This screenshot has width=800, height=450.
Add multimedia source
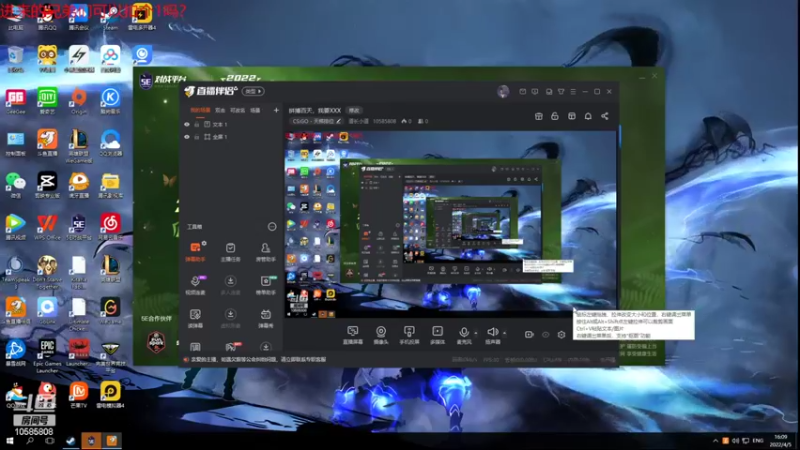[437, 335]
